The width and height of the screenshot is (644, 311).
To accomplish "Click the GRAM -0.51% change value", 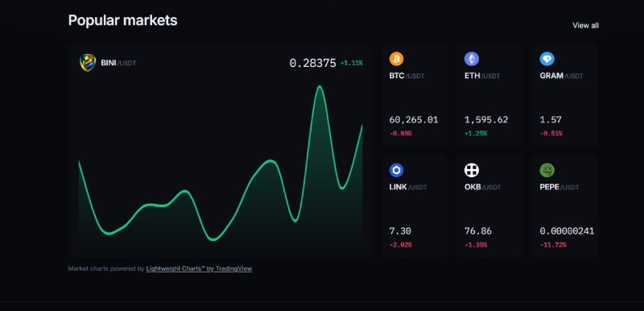I will click(551, 134).
